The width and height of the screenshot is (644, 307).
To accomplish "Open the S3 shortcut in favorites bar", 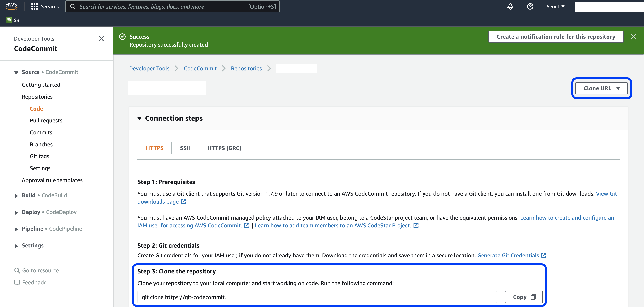I will point(13,20).
